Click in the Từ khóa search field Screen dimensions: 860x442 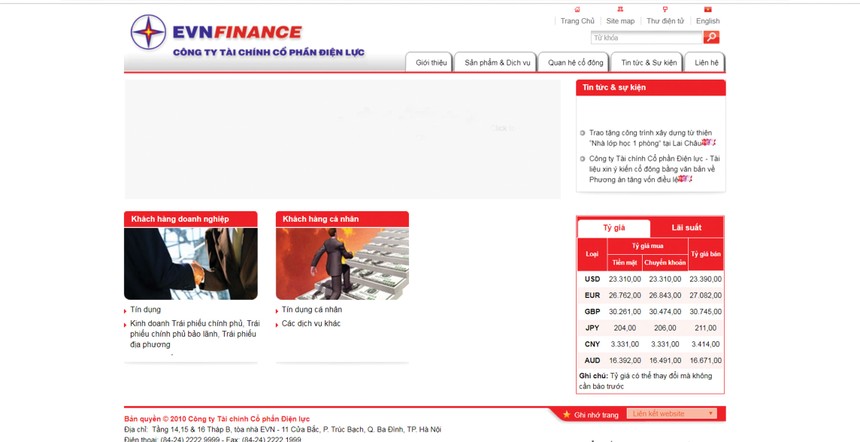(x=646, y=37)
